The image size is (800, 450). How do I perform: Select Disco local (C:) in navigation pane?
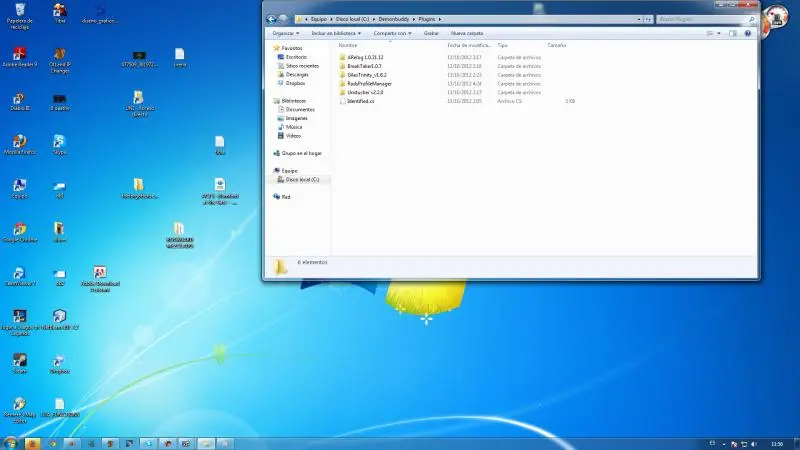302,179
